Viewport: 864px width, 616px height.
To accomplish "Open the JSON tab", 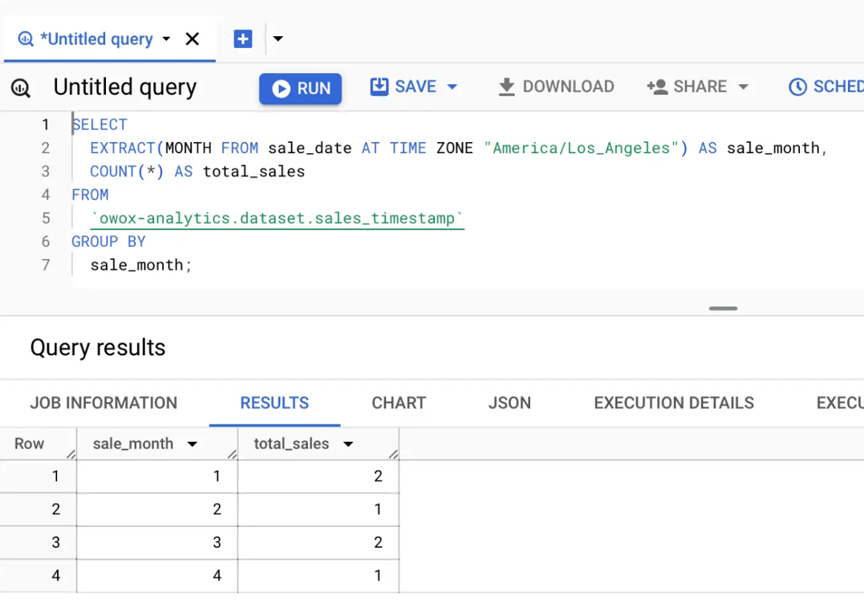I will click(509, 403).
